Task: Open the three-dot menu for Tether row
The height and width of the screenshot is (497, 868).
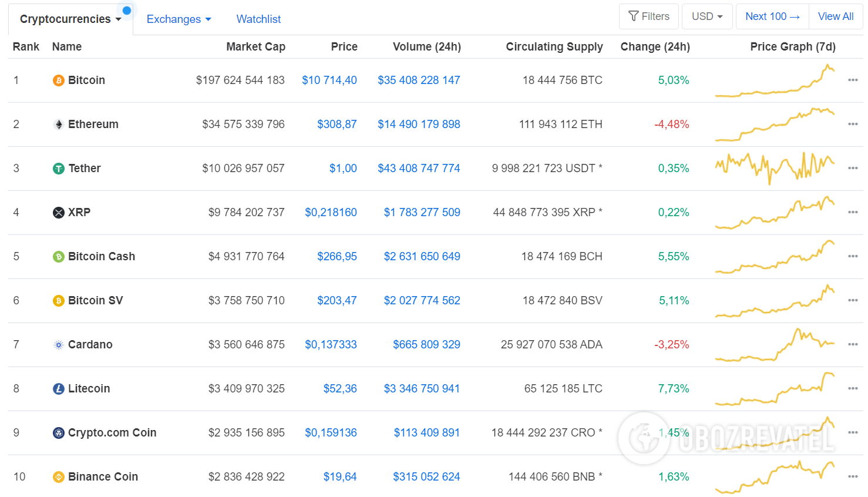Action: click(853, 168)
